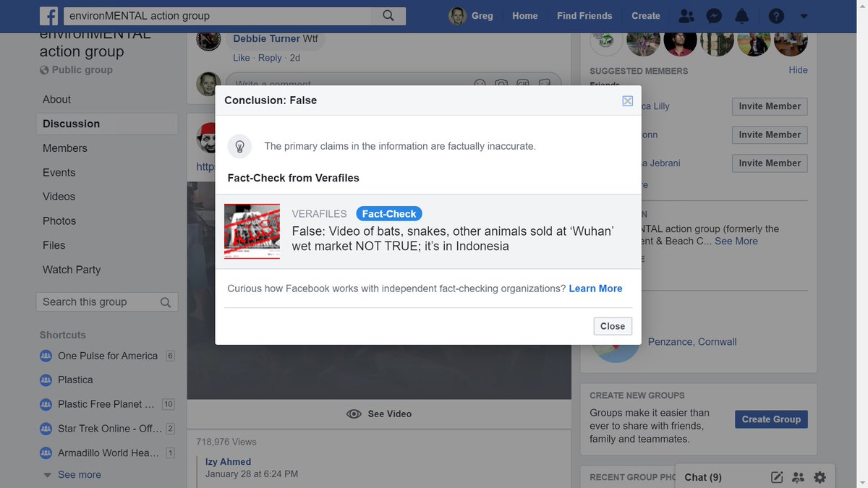Click the new message compose icon in chat bar

click(777, 477)
